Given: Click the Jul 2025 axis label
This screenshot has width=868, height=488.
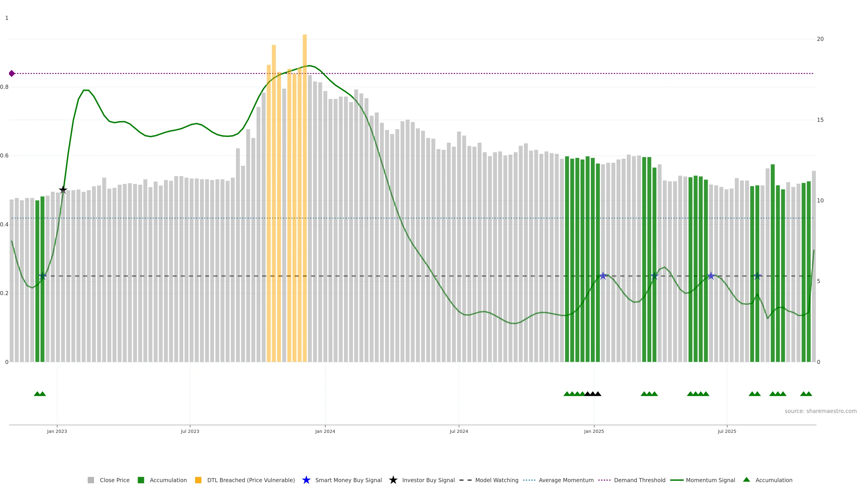Looking at the screenshot, I should point(727,431).
